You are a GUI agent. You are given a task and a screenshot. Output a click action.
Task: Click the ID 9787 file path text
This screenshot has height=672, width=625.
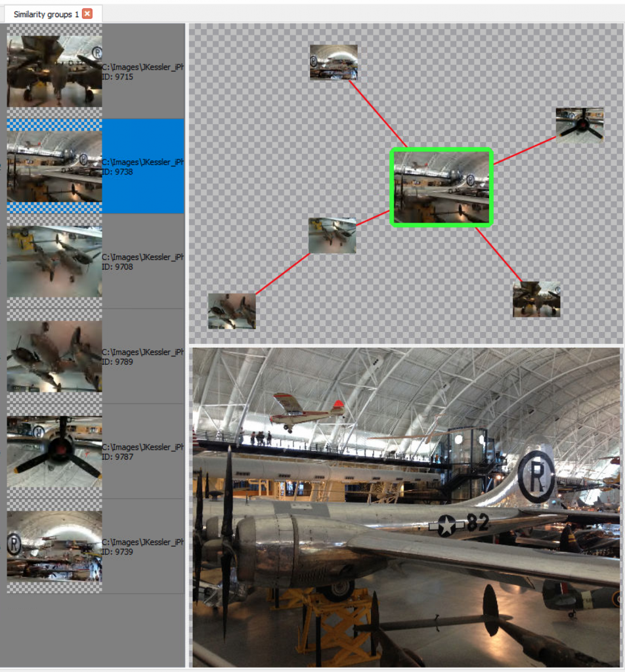tap(142, 448)
